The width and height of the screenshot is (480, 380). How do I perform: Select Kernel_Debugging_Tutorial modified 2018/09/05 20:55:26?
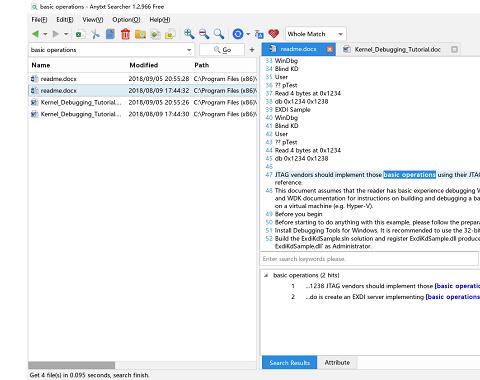pyautogui.click(x=143, y=102)
